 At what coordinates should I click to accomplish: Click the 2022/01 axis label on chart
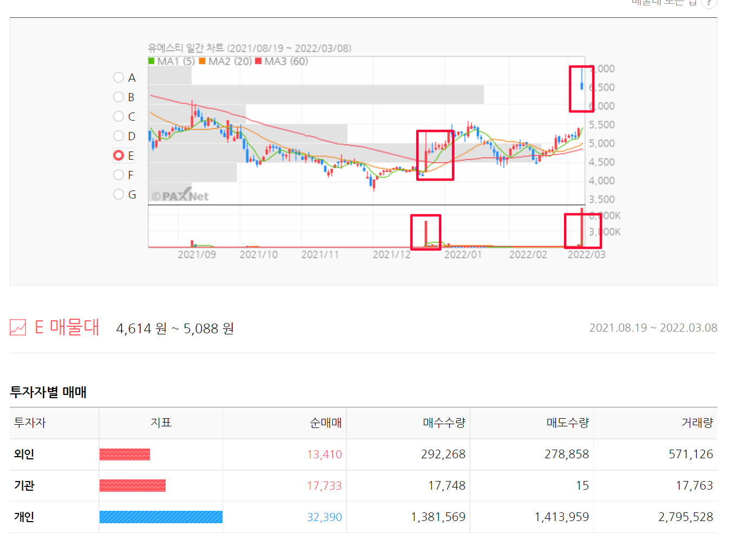[463, 254]
